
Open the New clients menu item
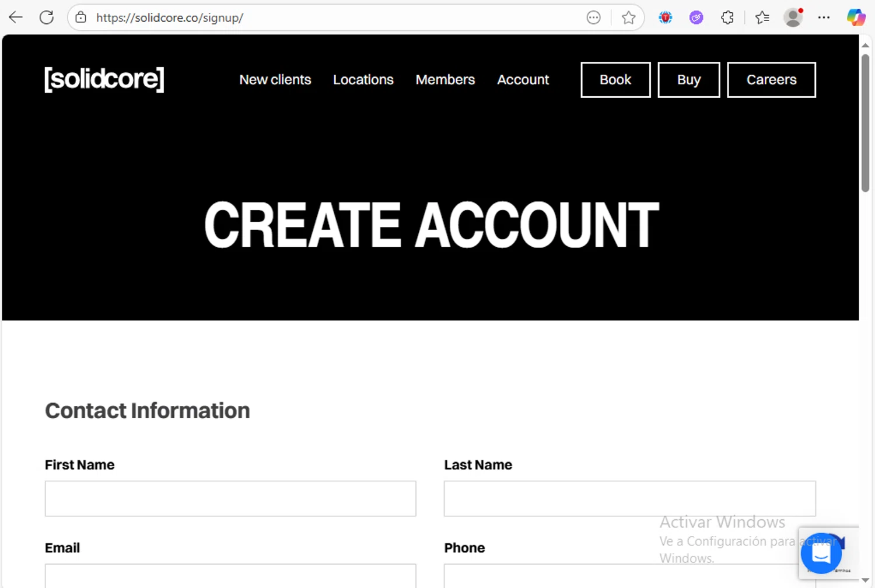point(275,79)
